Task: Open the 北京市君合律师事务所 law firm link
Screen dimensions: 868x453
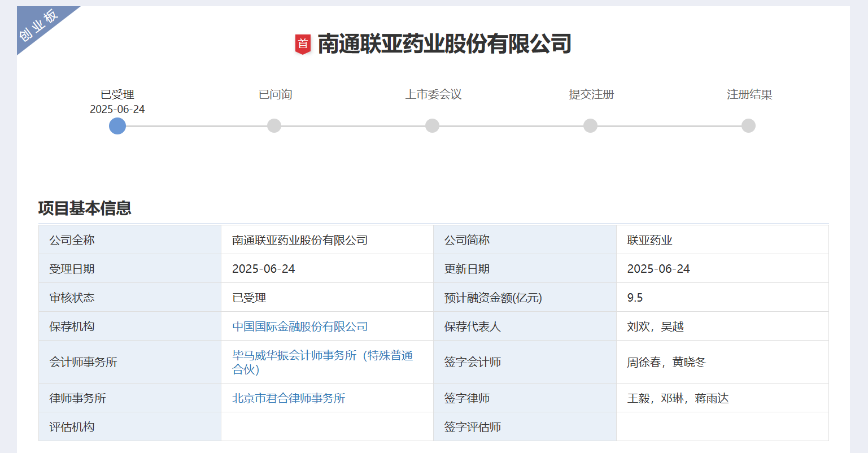Action: pyautogui.click(x=290, y=398)
